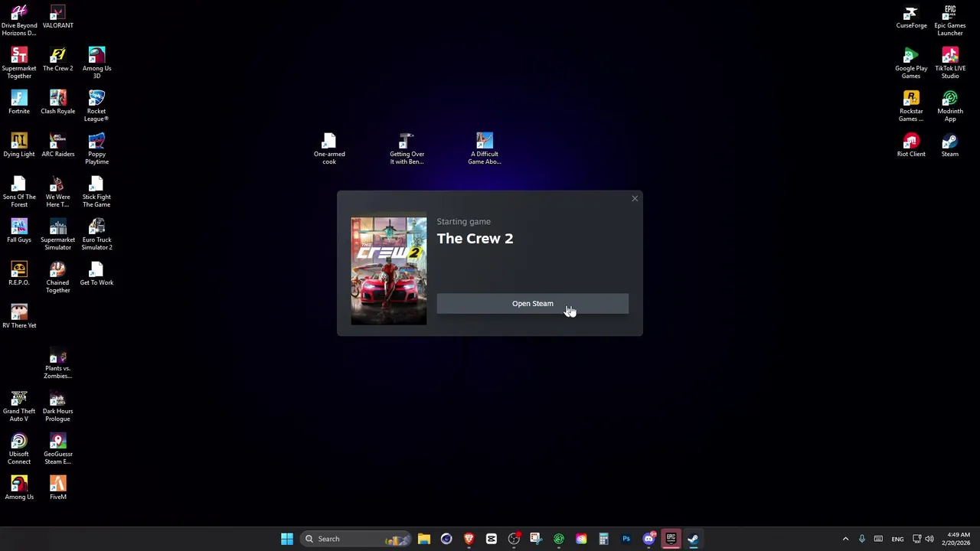
Task: Select the CurseForge desktop icon
Action: click(911, 17)
